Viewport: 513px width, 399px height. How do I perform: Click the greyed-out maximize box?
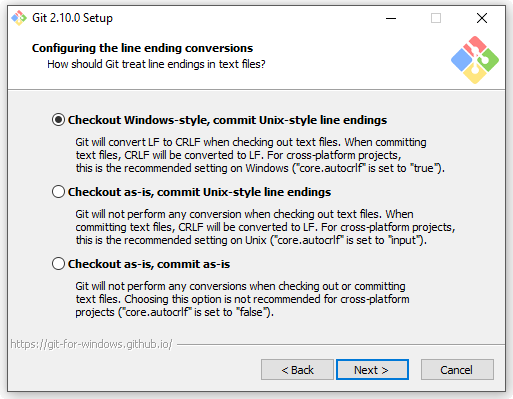click(x=436, y=18)
